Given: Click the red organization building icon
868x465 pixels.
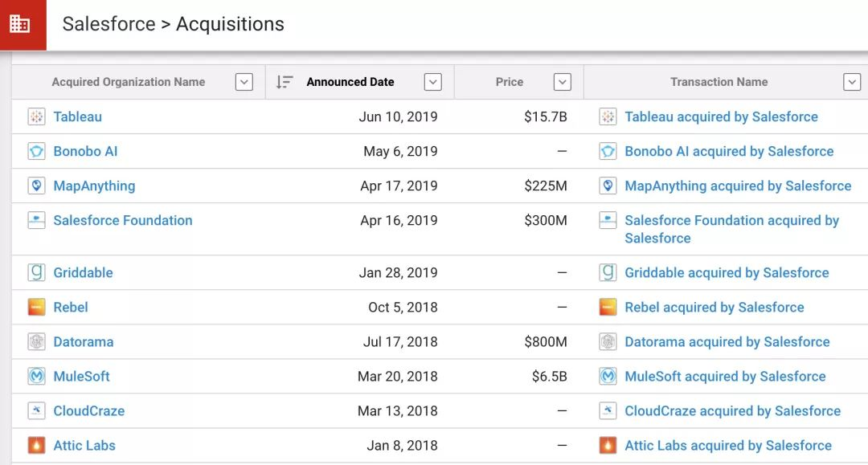Looking at the screenshot, I should click(20, 24).
